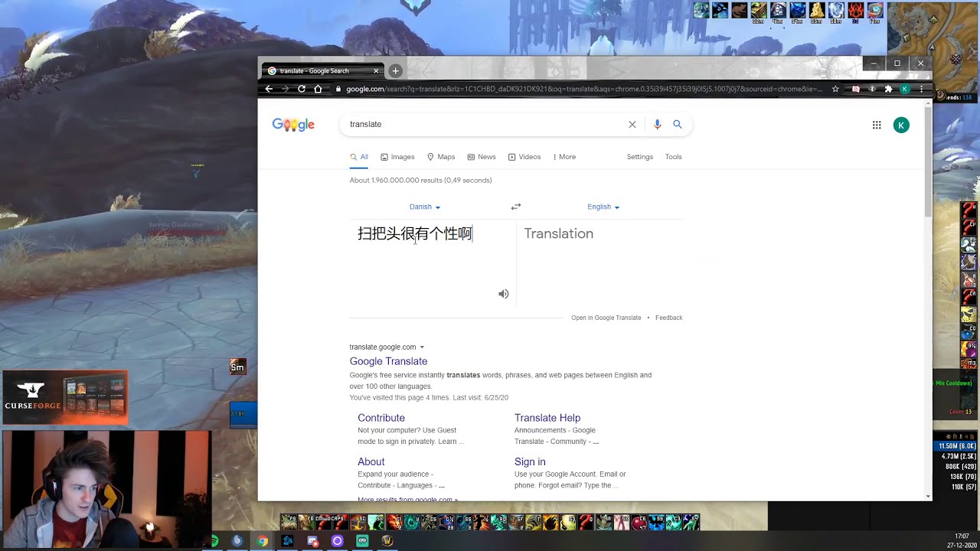This screenshot has height=551, width=980.
Task: Open the green chat taskbar app
Action: [362, 541]
